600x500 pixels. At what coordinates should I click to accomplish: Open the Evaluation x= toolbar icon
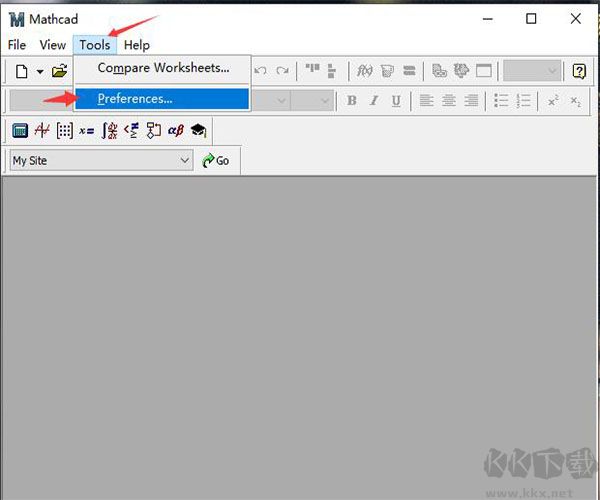pos(86,131)
